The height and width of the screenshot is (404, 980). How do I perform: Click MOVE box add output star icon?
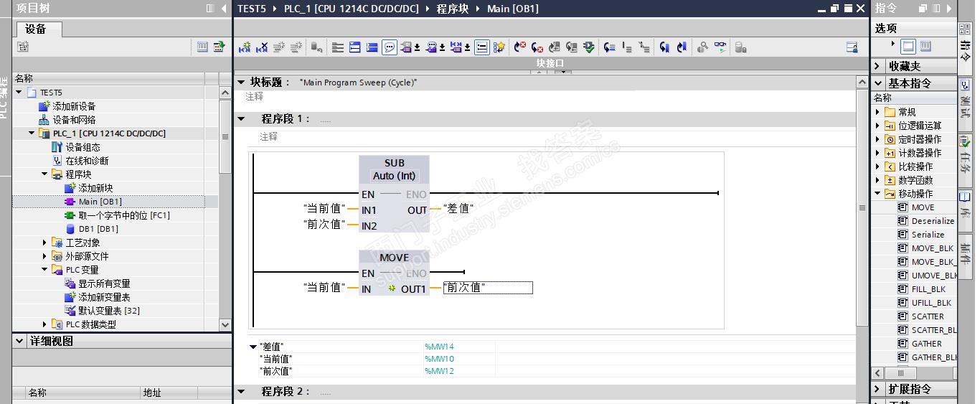point(392,288)
